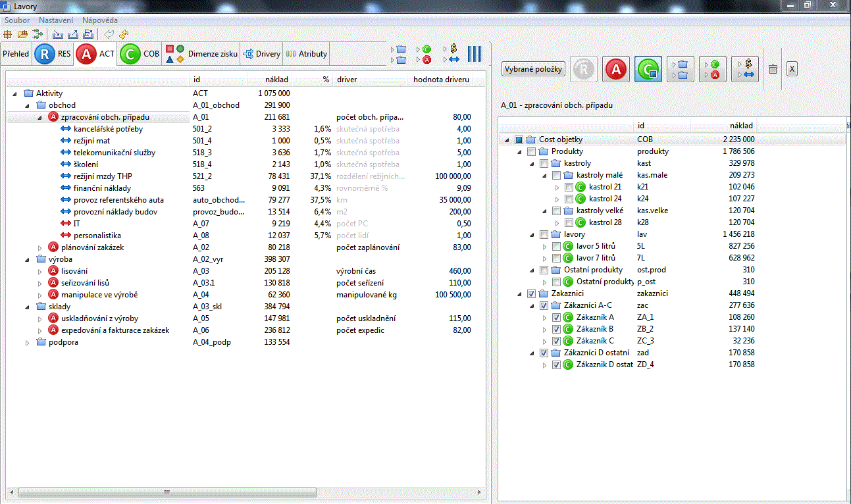Click the three blue vertical bars columns icon
Screen dimensions: 851x504
pos(475,54)
